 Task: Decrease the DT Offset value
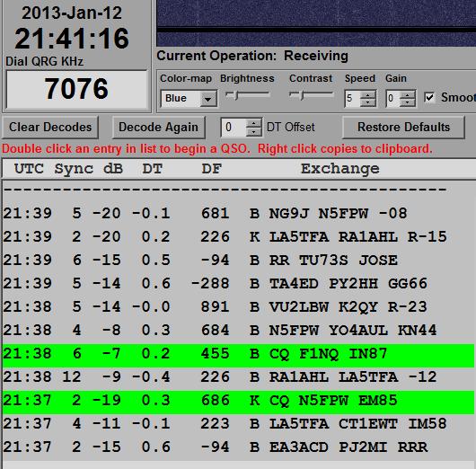click(253, 131)
